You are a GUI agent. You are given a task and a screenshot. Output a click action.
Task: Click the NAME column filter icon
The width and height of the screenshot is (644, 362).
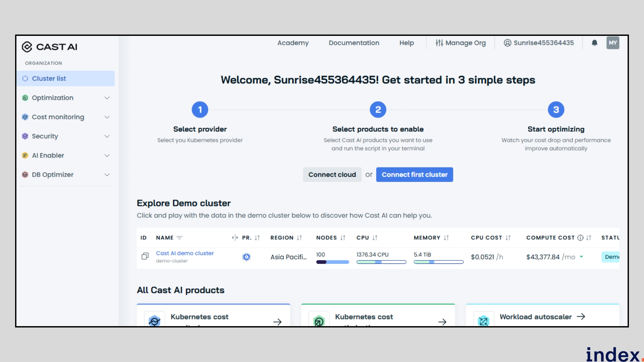[179, 238]
